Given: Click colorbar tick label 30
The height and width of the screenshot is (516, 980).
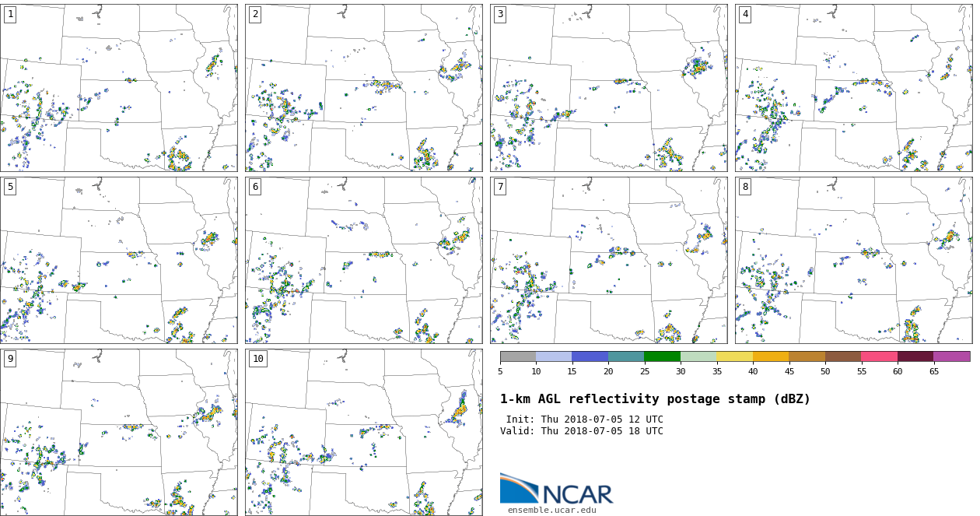Looking at the screenshot, I should pos(681,372).
